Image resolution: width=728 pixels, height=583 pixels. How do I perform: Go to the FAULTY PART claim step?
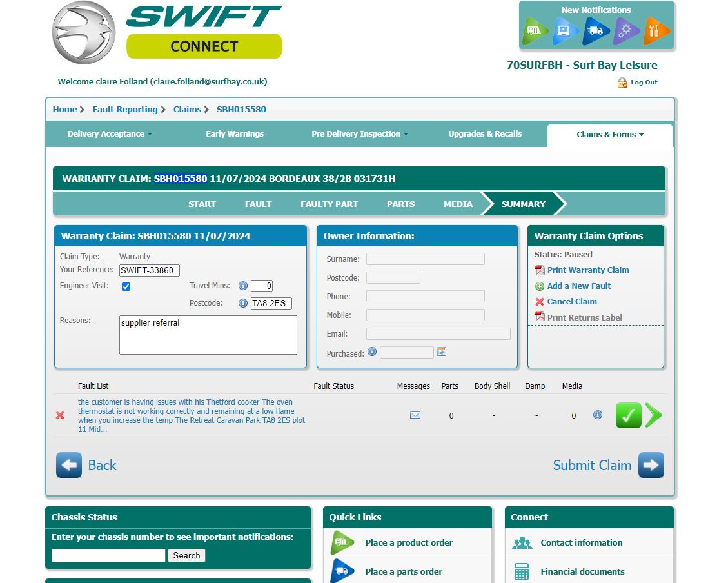329,204
